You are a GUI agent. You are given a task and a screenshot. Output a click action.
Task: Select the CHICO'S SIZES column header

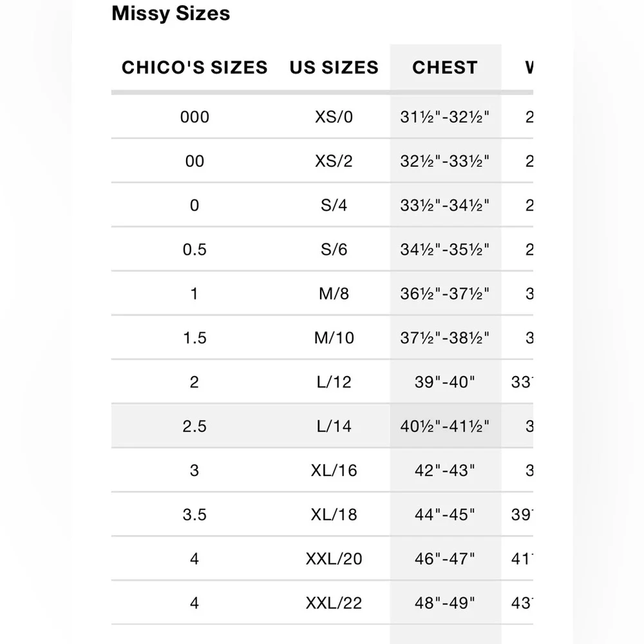coord(194,68)
